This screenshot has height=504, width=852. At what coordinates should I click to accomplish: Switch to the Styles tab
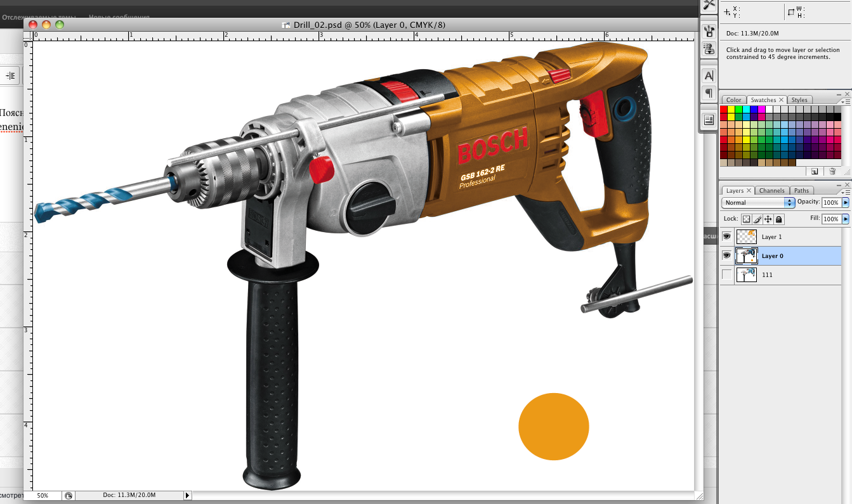pos(799,100)
